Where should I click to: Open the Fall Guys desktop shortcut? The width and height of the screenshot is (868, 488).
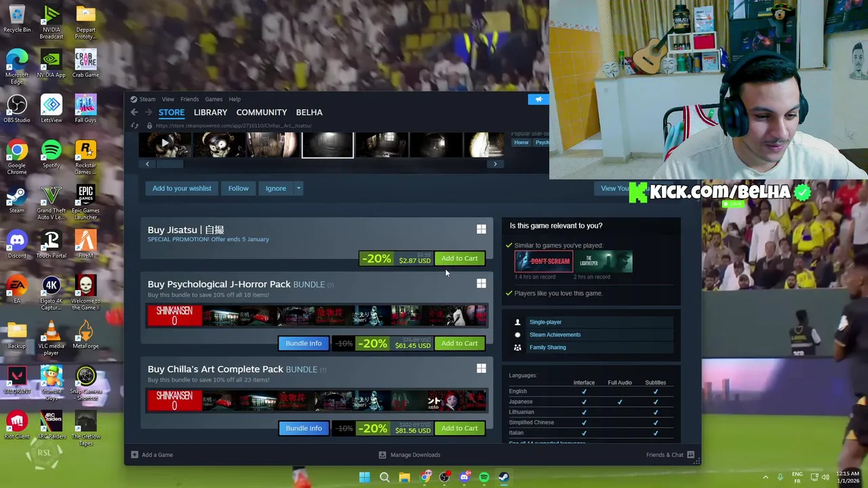85,109
